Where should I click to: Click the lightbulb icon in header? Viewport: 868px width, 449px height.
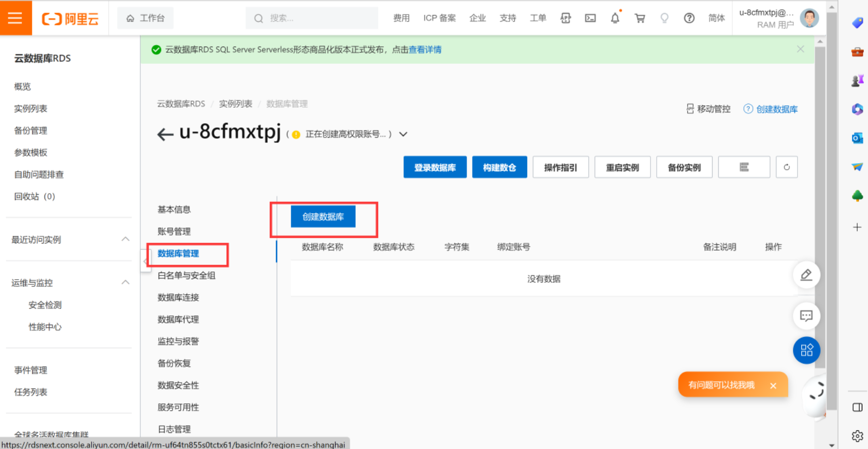664,18
